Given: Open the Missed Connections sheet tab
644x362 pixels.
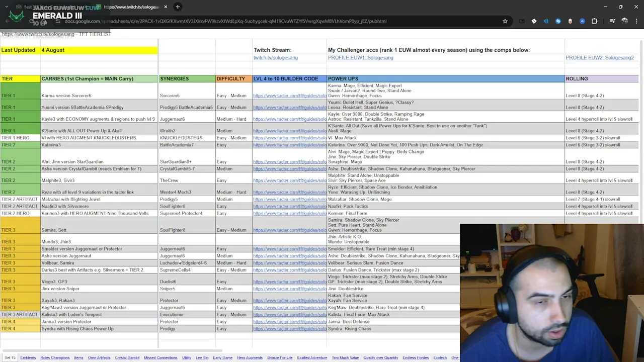Looking at the screenshot, I should pos(160,357).
